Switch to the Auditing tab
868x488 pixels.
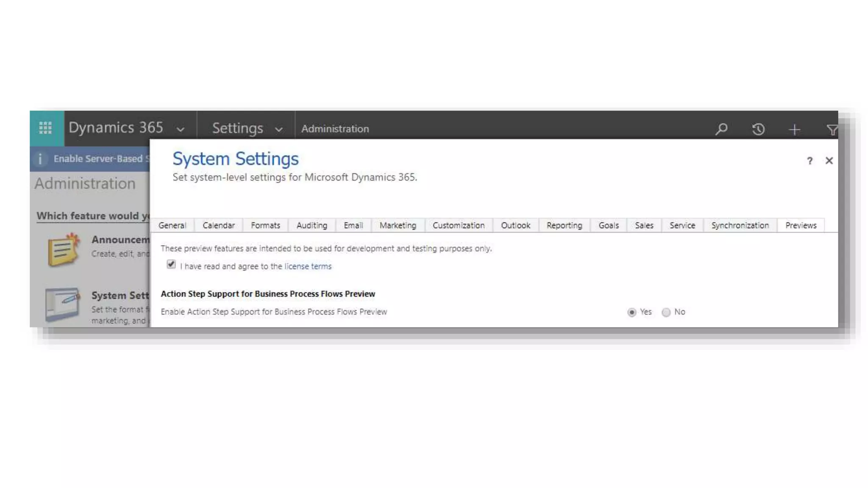pyautogui.click(x=312, y=225)
